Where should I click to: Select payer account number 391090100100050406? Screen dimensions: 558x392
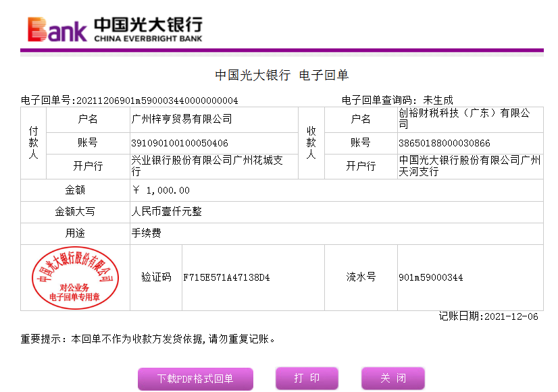pos(180,143)
